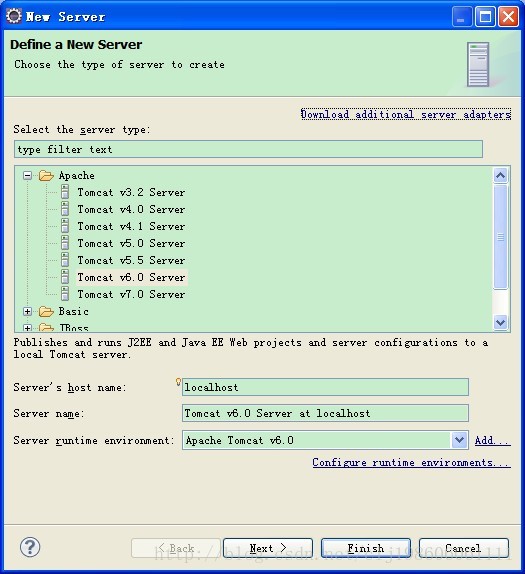Click the Cancel button
This screenshot has height=574, width=525.
(x=463, y=548)
